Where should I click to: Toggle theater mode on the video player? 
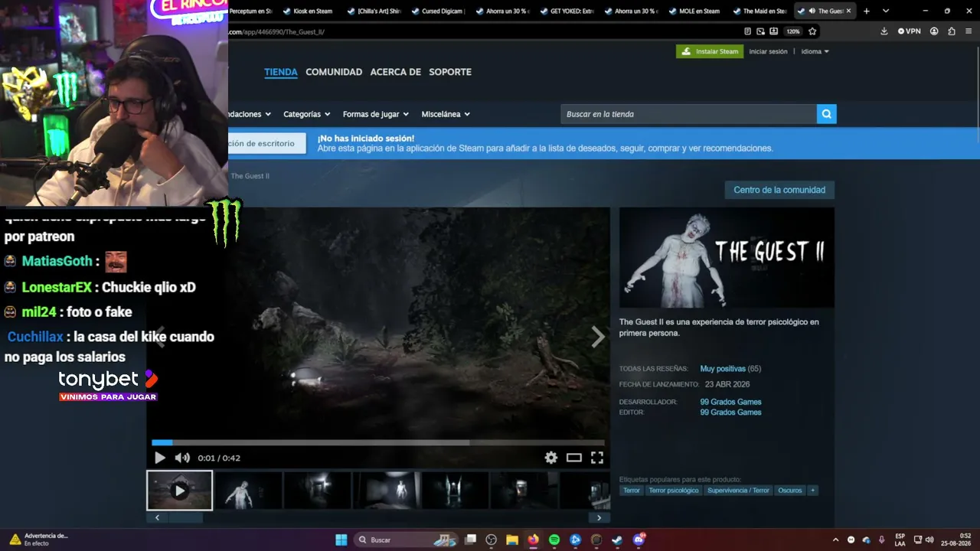(x=574, y=458)
